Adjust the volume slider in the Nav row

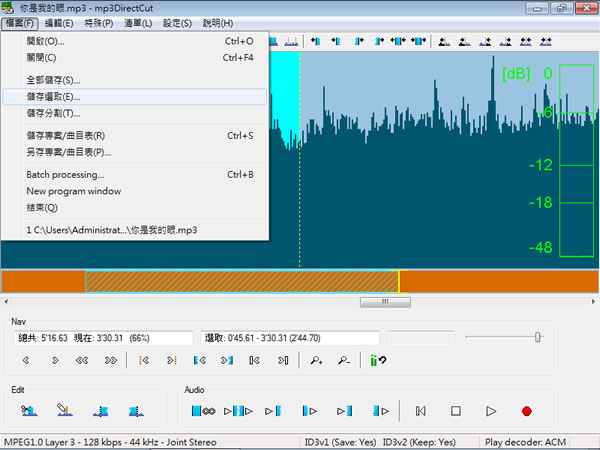pos(538,337)
